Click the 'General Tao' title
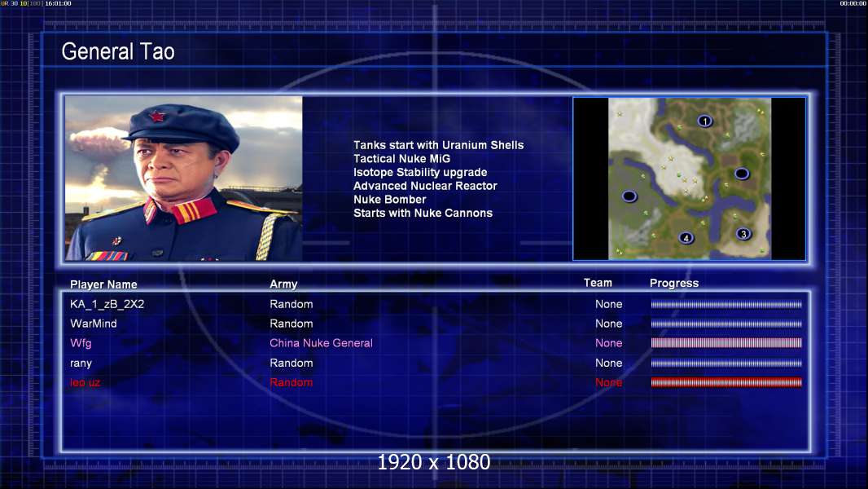Screen dimensions: 868x489 118,51
